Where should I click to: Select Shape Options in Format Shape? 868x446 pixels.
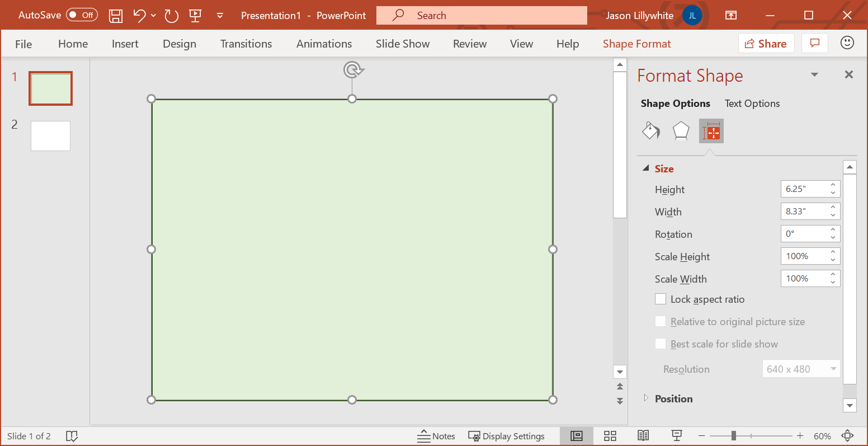click(676, 104)
